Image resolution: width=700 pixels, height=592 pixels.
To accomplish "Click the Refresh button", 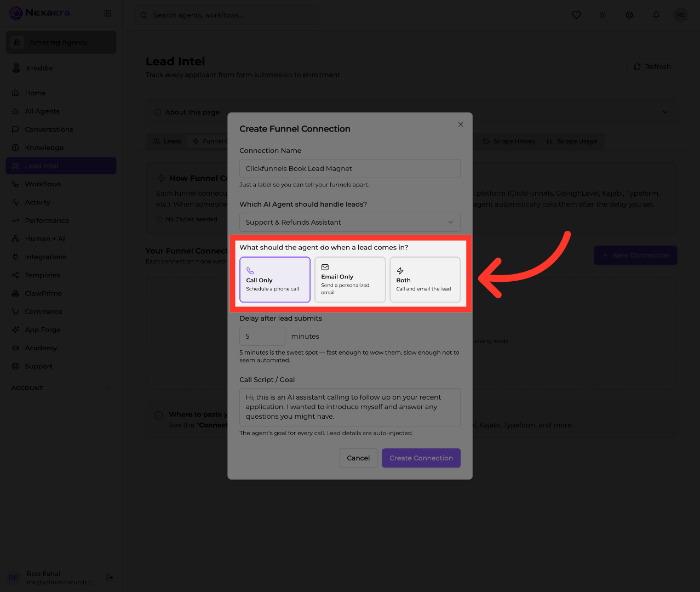I will pos(652,67).
